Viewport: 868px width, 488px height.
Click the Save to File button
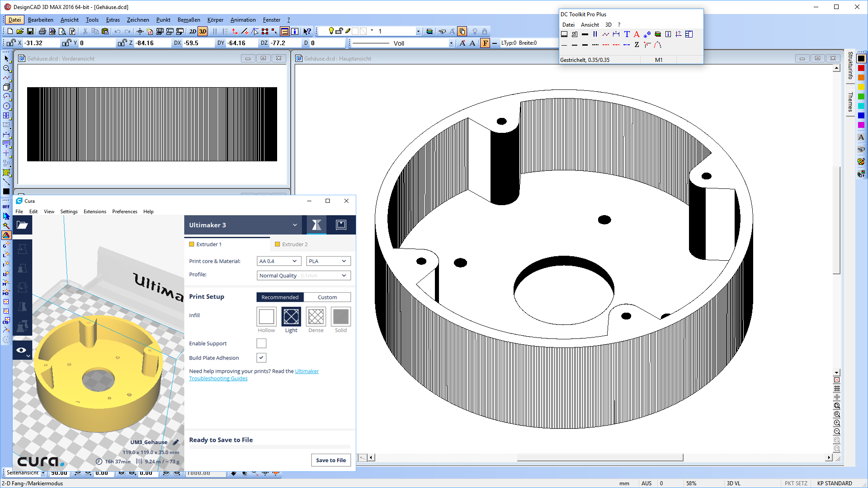pyautogui.click(x=330, y=460)
